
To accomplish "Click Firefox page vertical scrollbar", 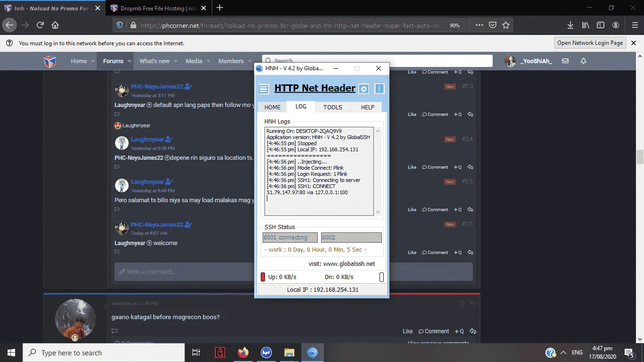I will (640, 157).
